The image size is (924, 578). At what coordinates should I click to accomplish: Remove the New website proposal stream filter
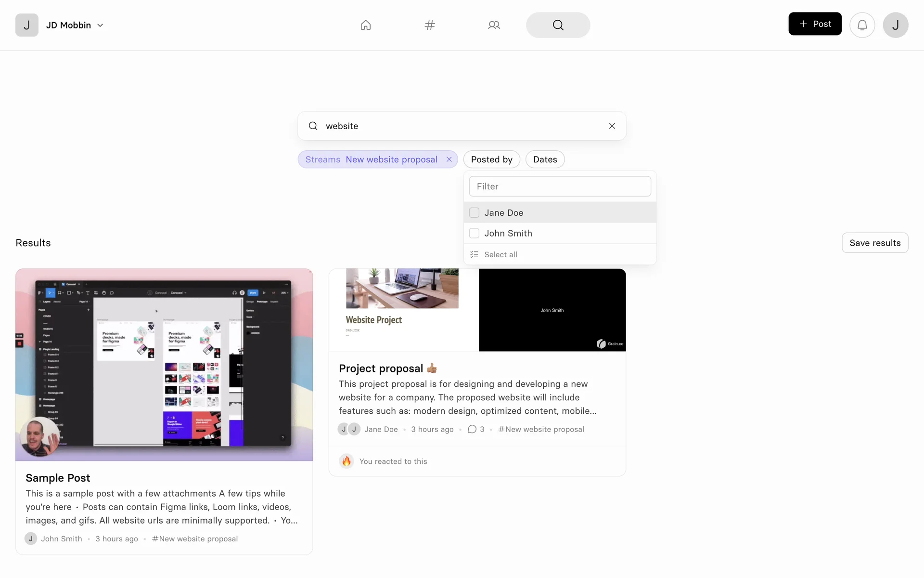point(449,159)
